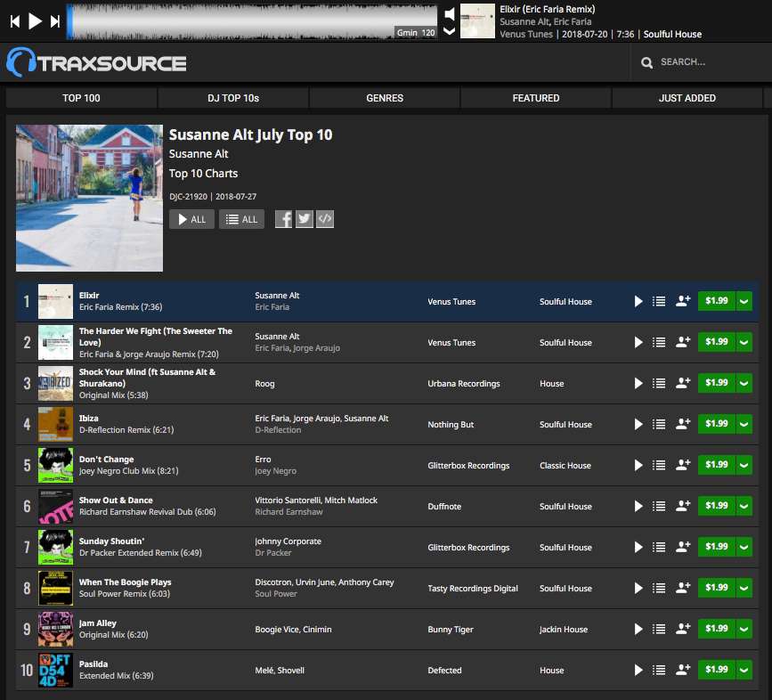Open Pasilda track artwork thumbnail
The width and height of the screenshot is (772, 700).
pos(55,670)
